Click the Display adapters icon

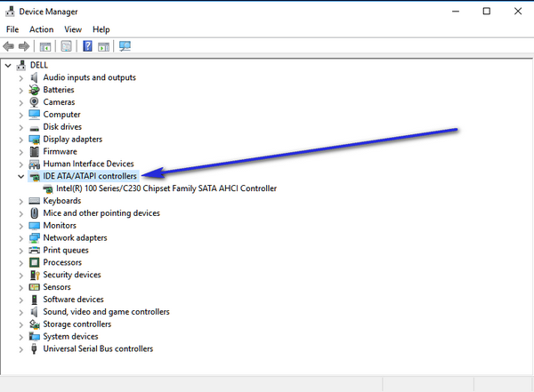tap(34, 140)
